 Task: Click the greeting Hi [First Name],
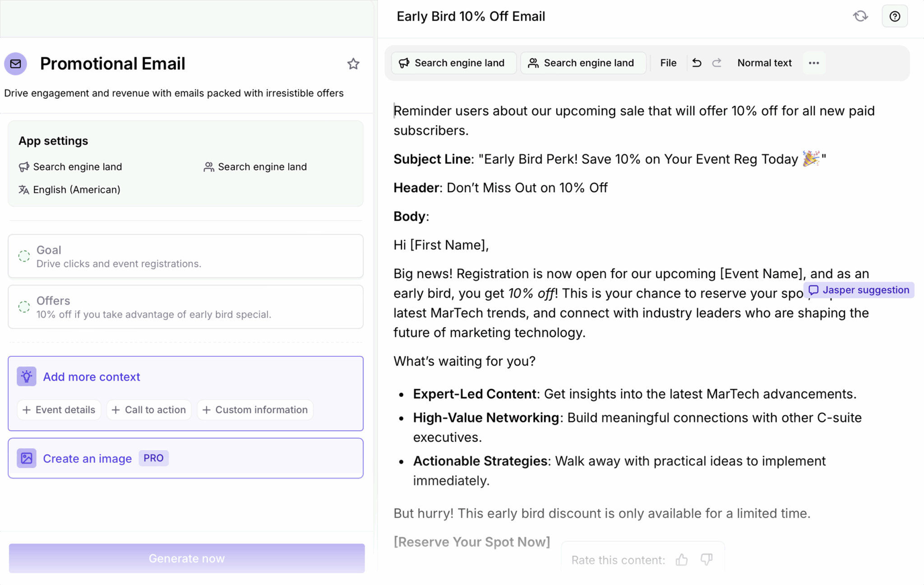(441, 245)
